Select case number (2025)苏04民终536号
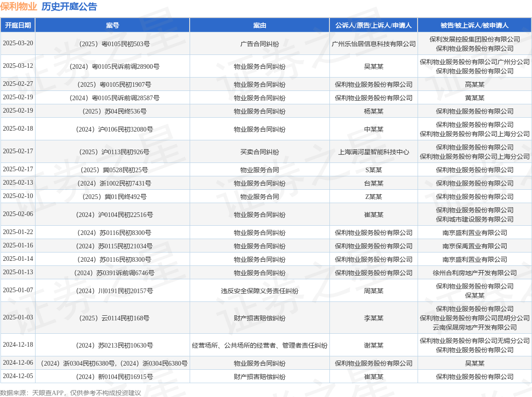Screen dimensions: 532x397 (x=112, y=111)
